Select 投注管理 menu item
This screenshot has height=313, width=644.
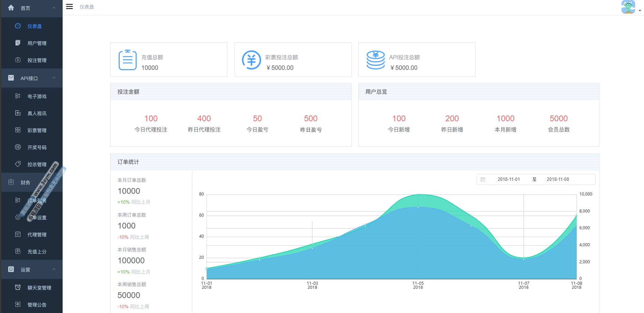click(x=37, y=60)
